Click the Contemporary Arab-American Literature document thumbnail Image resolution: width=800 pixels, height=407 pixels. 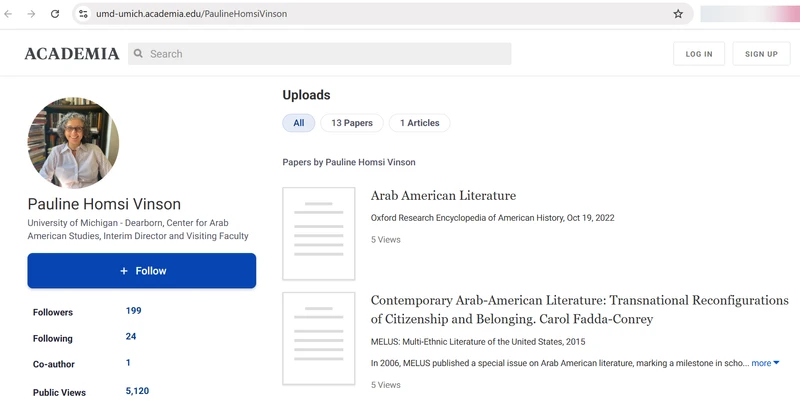click(319, 339)
